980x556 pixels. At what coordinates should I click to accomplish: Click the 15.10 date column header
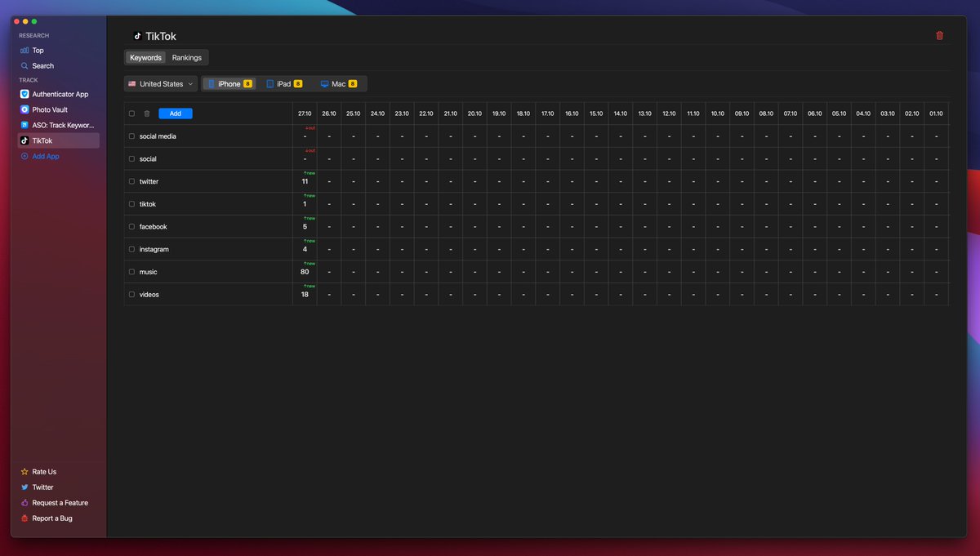(x=596, y=113)
